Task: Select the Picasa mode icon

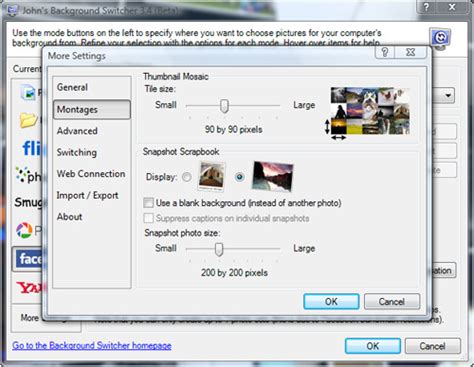Action: point(24,230)
